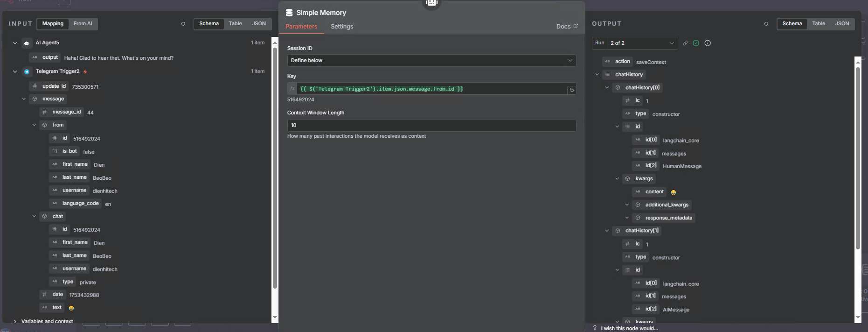
Task: Open the Run 2 of 2 dropdown
Action: pyautogui.click(x=641, y=43)
